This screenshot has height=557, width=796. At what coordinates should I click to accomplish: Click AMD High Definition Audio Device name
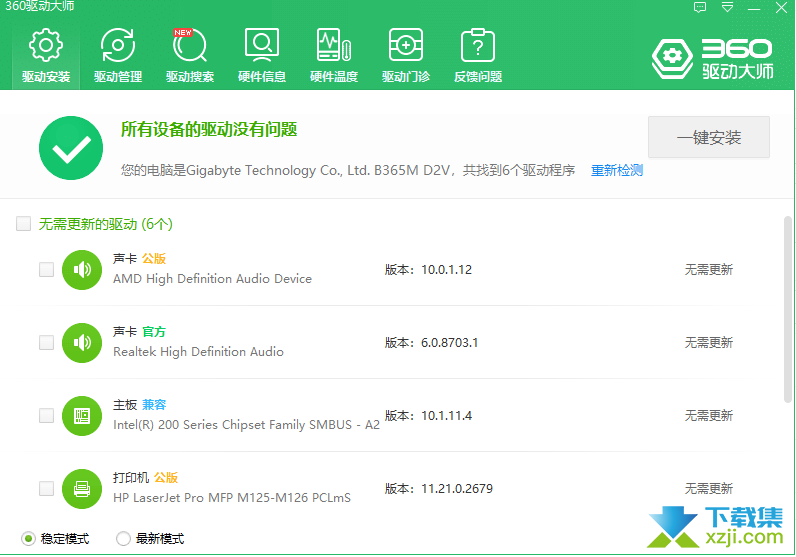(x=212, y=279)
